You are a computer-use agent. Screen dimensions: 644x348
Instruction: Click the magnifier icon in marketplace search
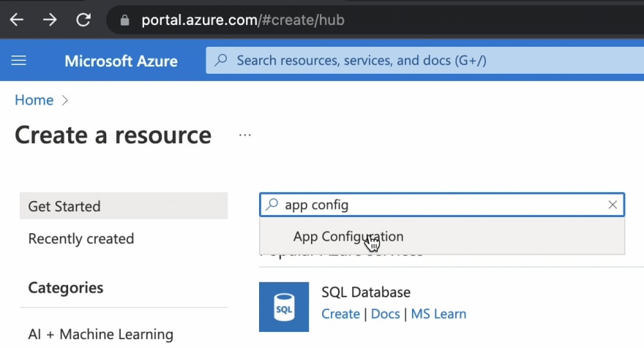coord(272,205)
